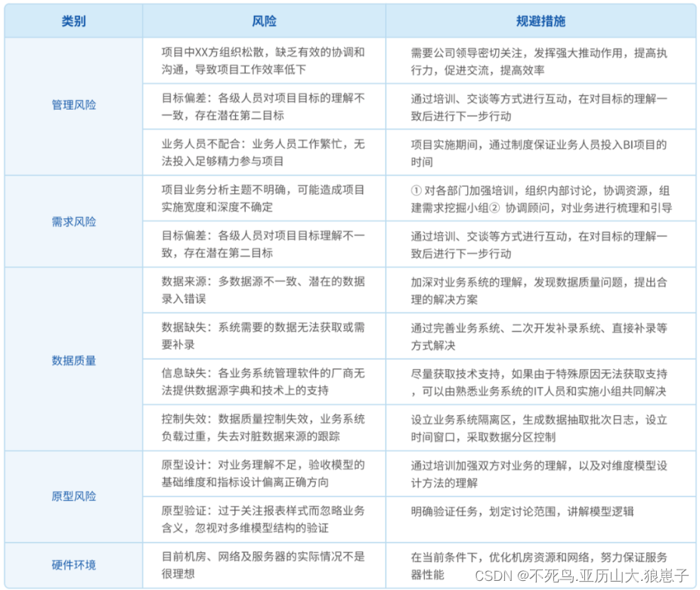Click measure cell 项目实施期间，通过制度保证

click(x=540, y=152)
